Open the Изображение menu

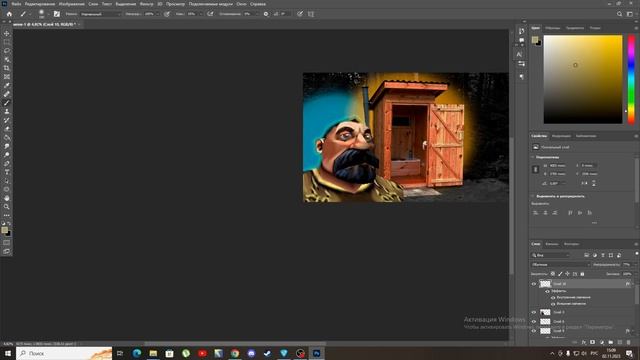[71, 4]
